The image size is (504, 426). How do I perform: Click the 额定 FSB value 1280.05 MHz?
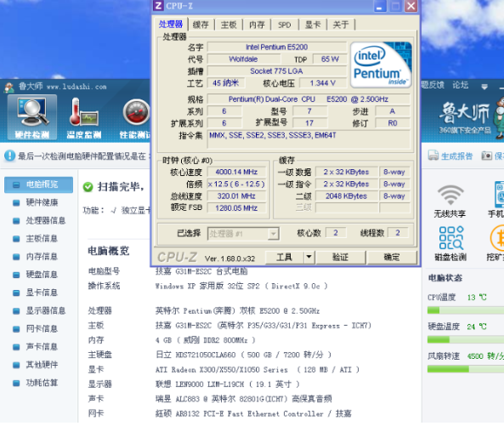[236, 208]
